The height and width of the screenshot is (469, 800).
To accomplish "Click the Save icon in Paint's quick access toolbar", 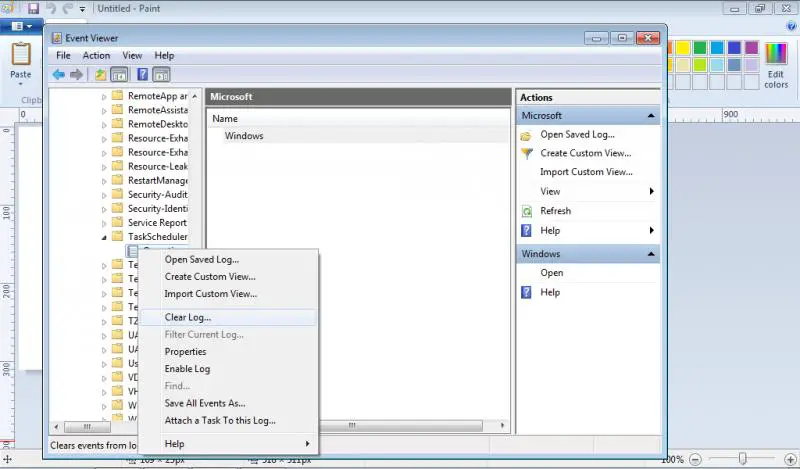I will [x=33, y=8].
